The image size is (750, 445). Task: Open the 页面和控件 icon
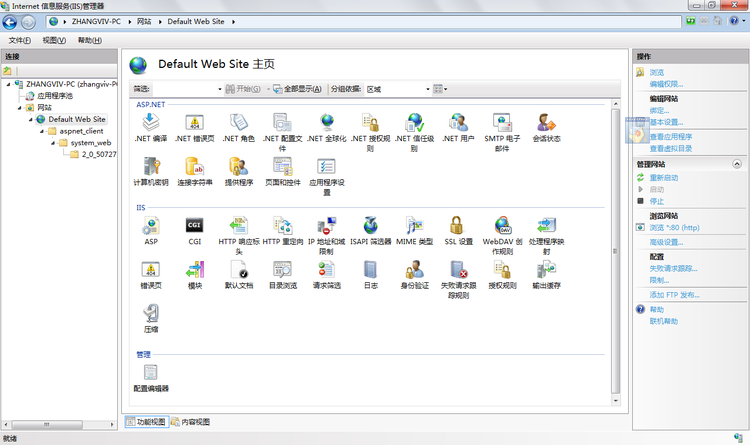tap(283, 167)
